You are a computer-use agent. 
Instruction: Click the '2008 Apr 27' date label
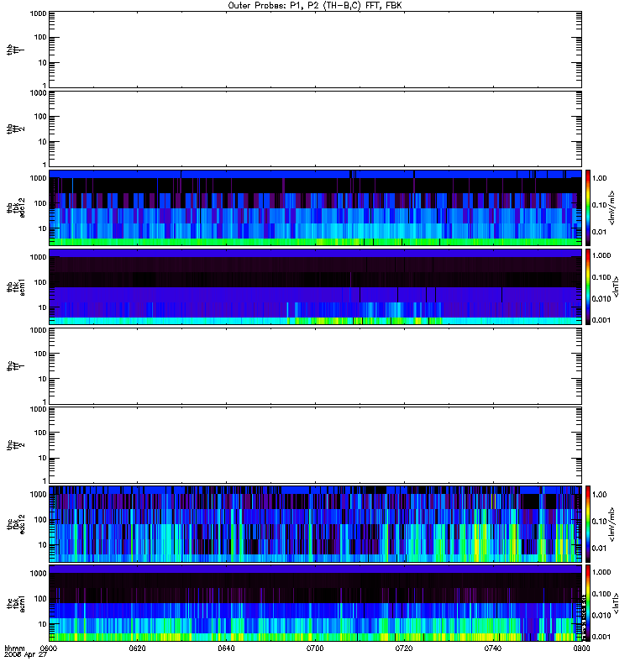pyautogui.click(x=25, y=654)
